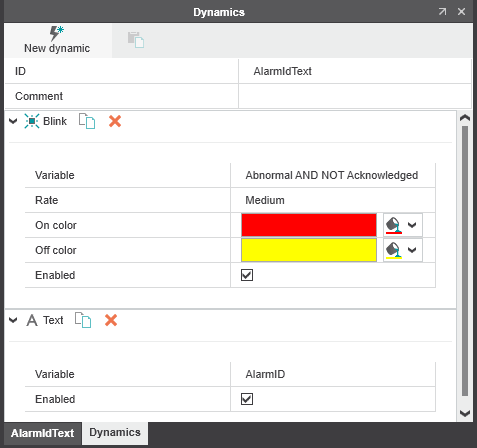Click the yellow Off color swatch

coord(309,250)
